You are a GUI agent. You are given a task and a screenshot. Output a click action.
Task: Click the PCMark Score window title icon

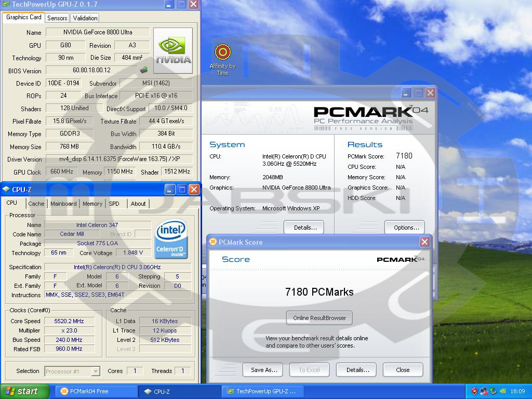click(x=213, y=242)
